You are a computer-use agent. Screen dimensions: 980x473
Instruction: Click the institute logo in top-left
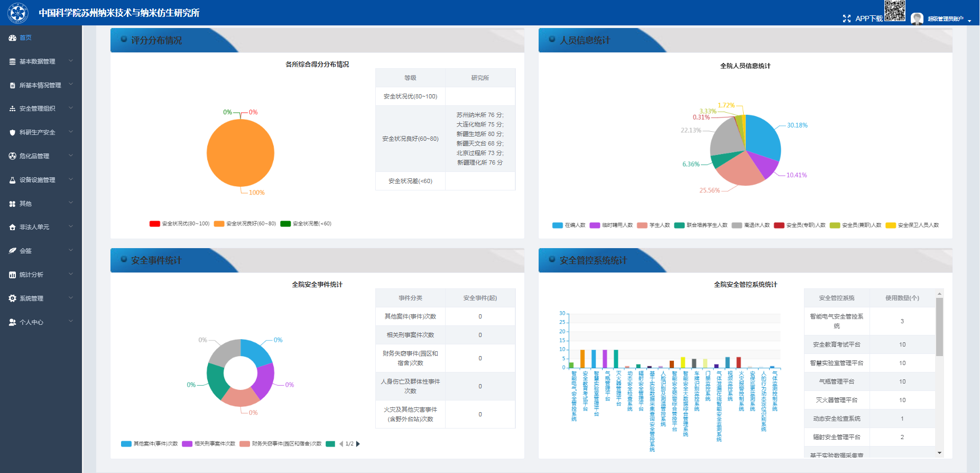pyautogui.click(x=18, y=13)
